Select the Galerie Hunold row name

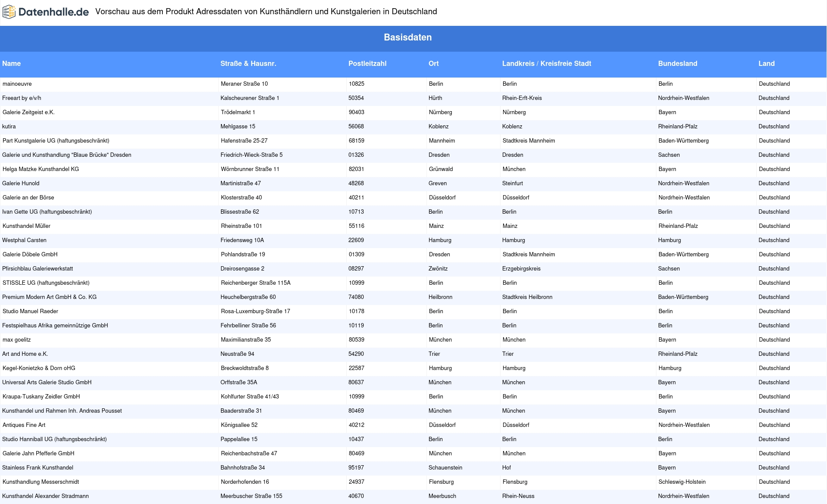click(x=21, y=184)
